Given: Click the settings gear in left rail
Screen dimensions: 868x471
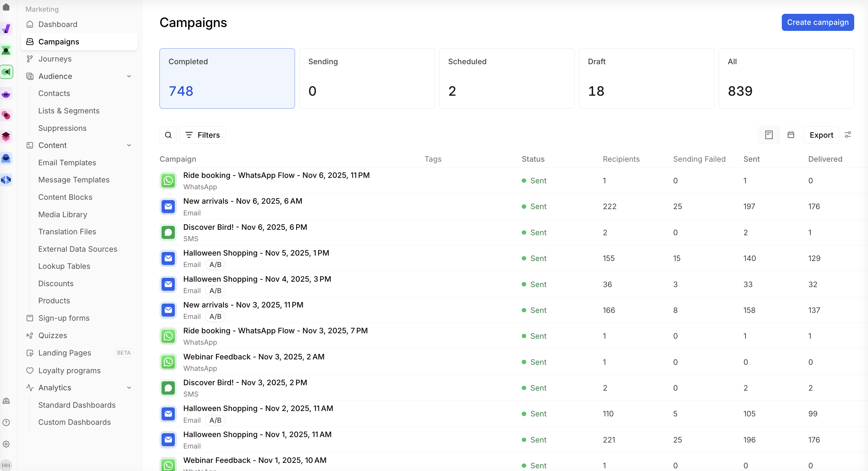Looking at the screenshot, I should coord(6,444).
